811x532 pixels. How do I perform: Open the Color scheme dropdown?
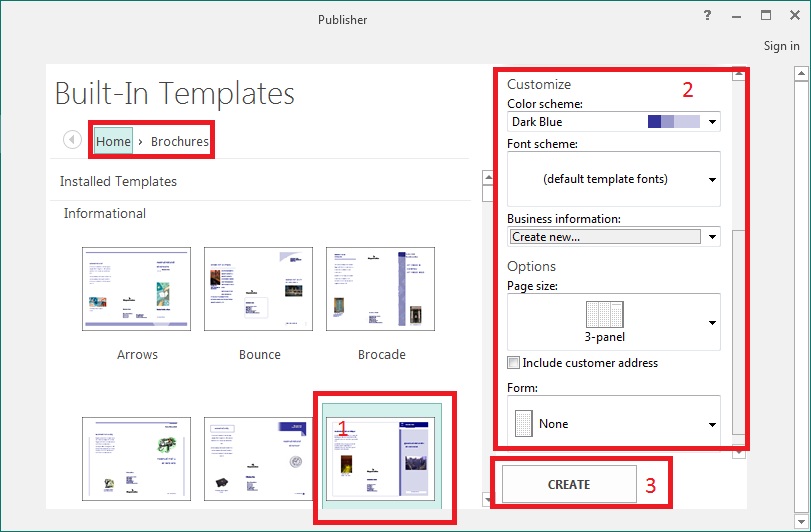coord(712,122)
